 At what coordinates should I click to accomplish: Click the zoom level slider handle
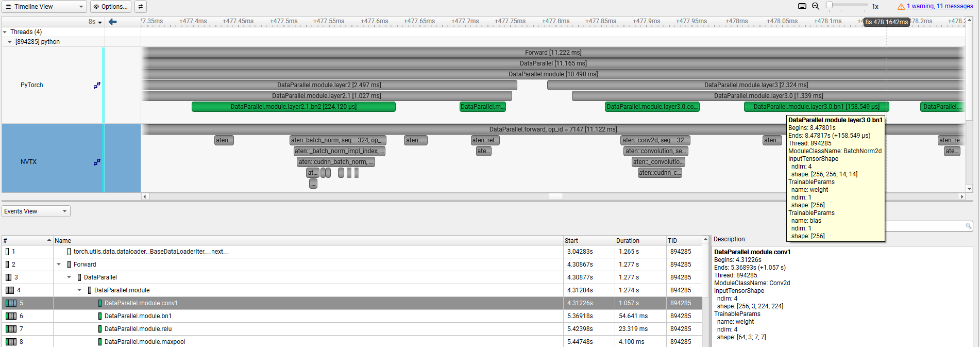coord(829,5)
